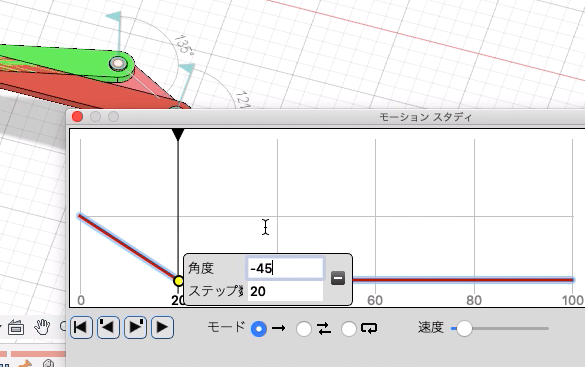Click the ping-pong arrows mode icon
Viewport: 585px width, 367px height.
pyautogui.click(x=324, y=328)
